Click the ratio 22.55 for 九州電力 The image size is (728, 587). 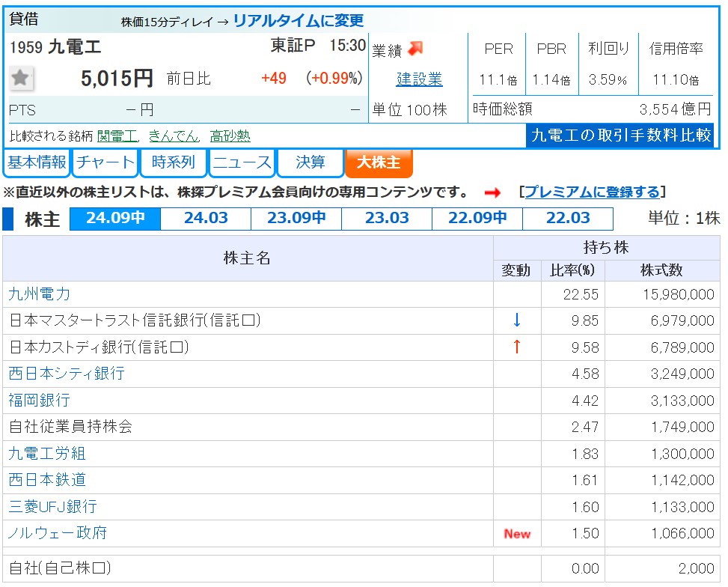tap(581, 295)
